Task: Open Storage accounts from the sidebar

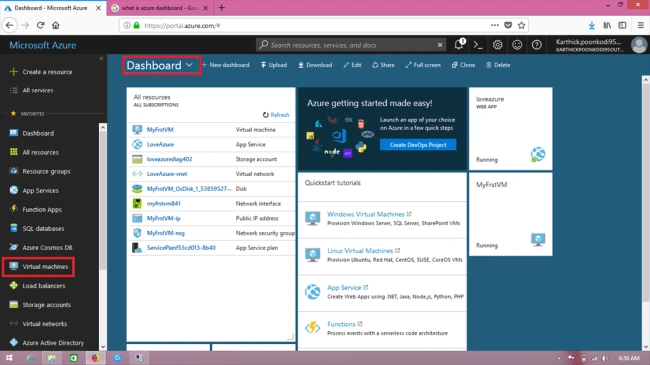Action: 46,305
